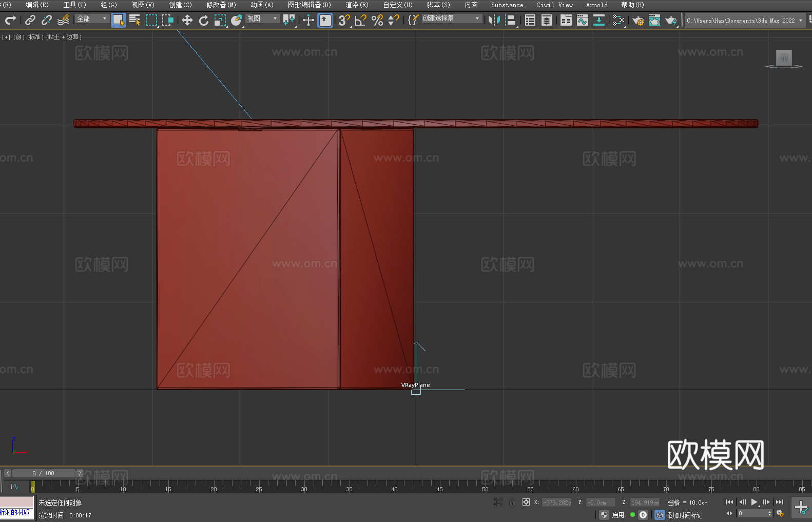Toggle the Spinner Snap button

click(x=394, y=20)
